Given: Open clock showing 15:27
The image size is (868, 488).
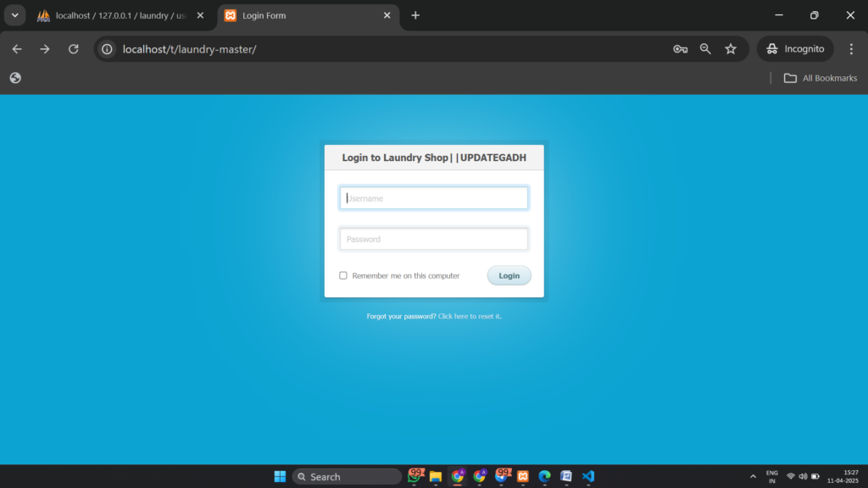Looking at the screenshot, I should click(843, 476).
